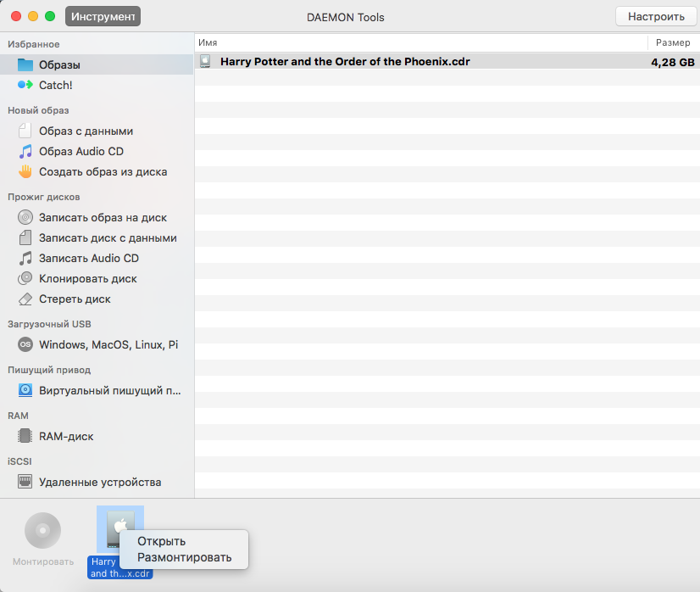
Task: Open Клонировать диск in the sidebar
Action: click(x=97, y=278)
